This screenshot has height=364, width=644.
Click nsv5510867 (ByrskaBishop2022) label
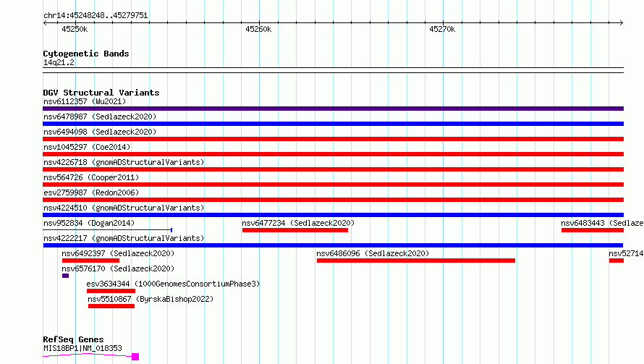click(151, 299)
